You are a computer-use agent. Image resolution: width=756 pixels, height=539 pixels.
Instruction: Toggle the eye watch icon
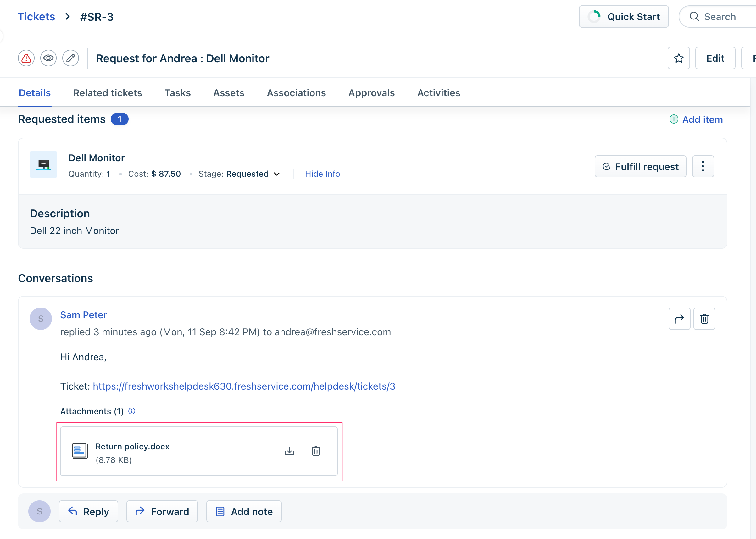48,58
